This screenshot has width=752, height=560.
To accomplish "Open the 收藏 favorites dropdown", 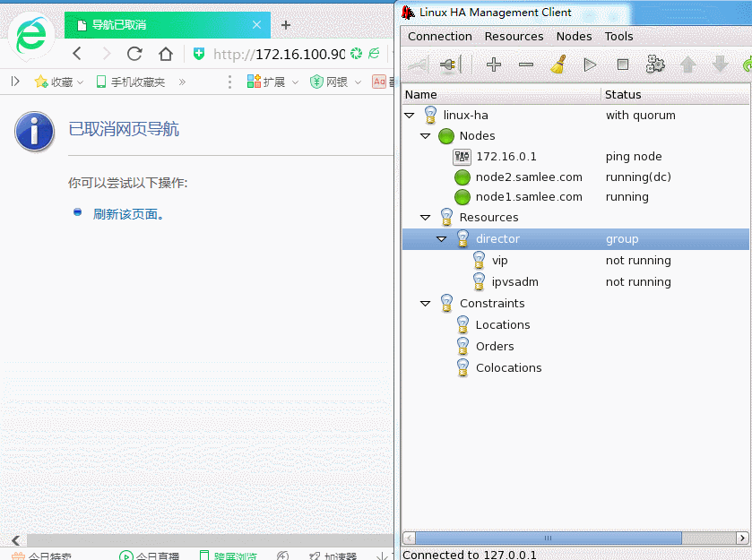I will (59, 82).
